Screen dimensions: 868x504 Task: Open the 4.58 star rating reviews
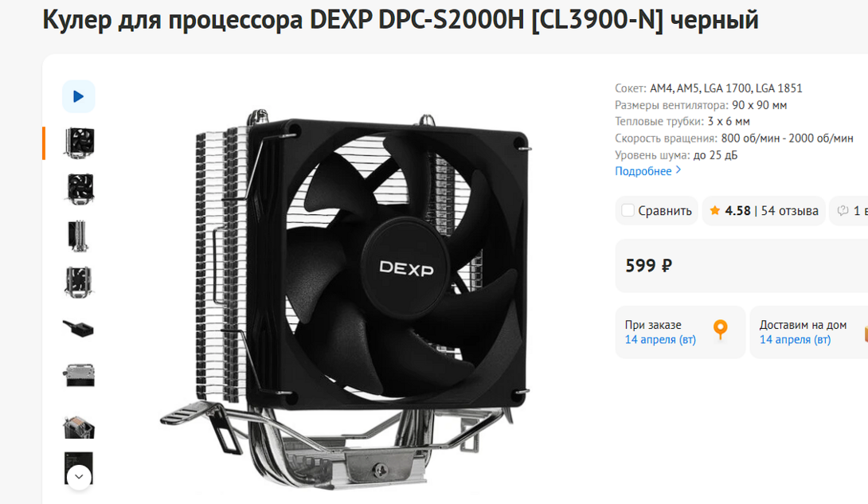pos(764,211)
